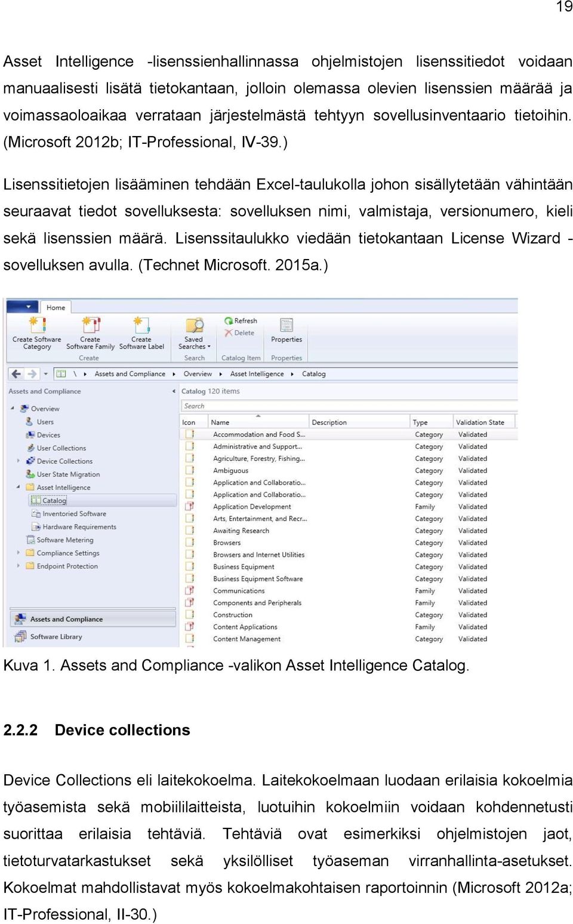Open the Properties ribbon button
Screen dimensions: 573x924
[x=286, y=331]
